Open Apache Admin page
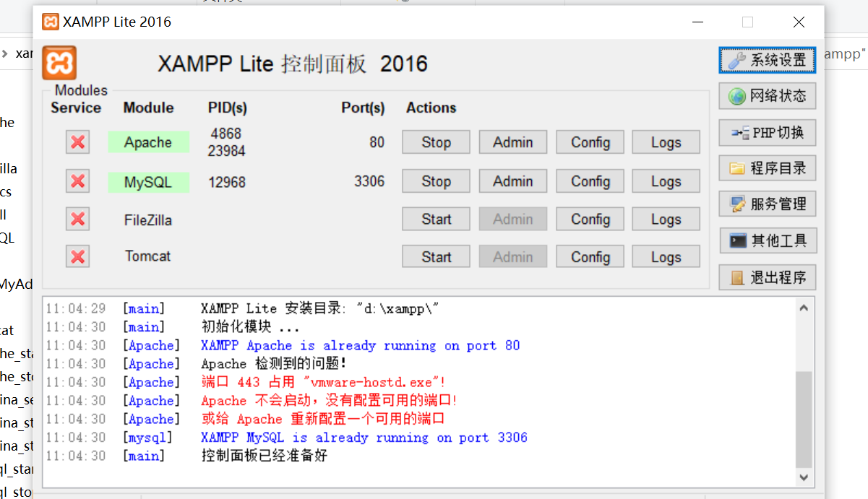The height and width of the screenshot is (499, 868). [x=513, y=142]
